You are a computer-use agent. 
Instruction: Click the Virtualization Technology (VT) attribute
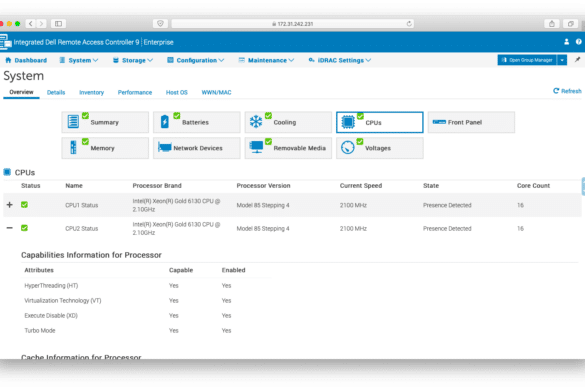(x=63, y=300)
